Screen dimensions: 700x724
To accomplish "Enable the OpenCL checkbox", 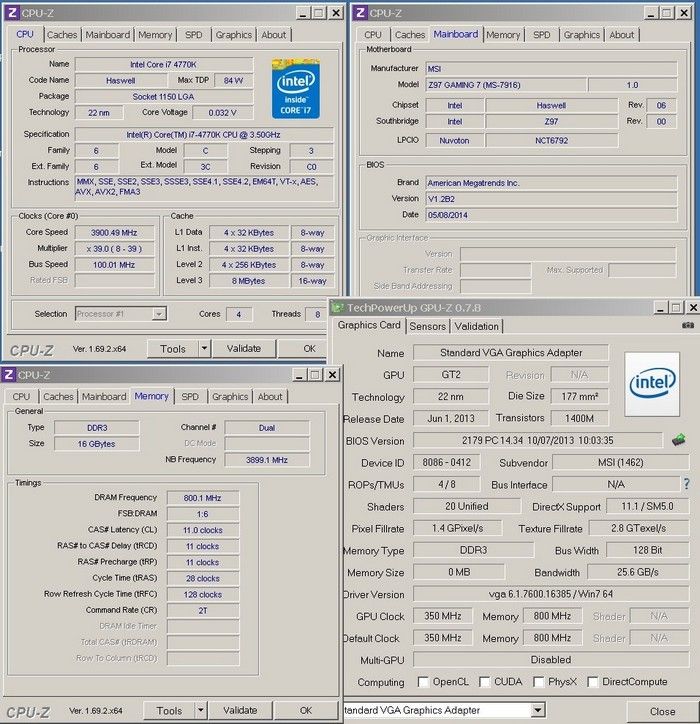I will click(x=423, y=682).
